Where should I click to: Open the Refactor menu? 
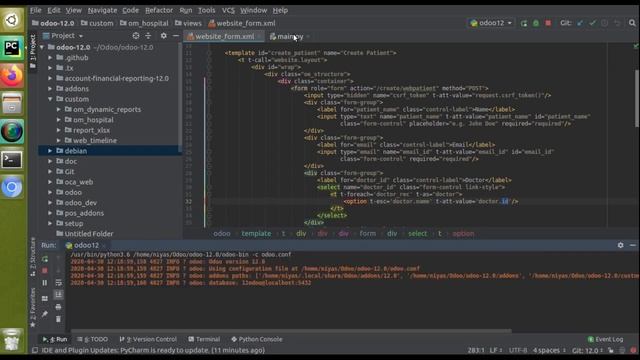159,10
